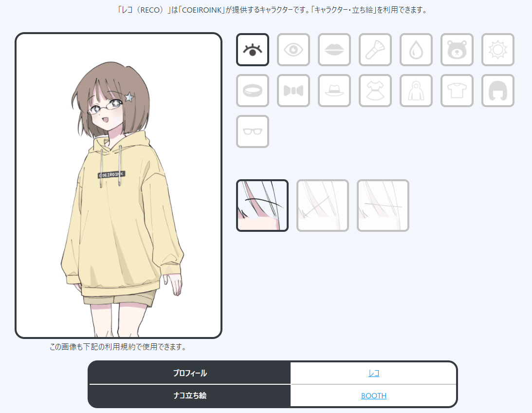This screenshot has width=532, height=413.
Task: Choose the third flat eyebrow thumbnail
Action: 383,206
